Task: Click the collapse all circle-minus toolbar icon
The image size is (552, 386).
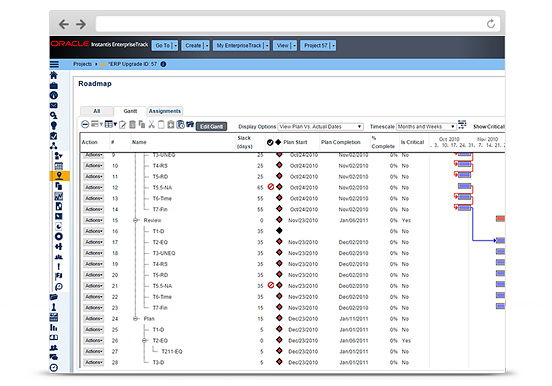Action: (85, 124)
